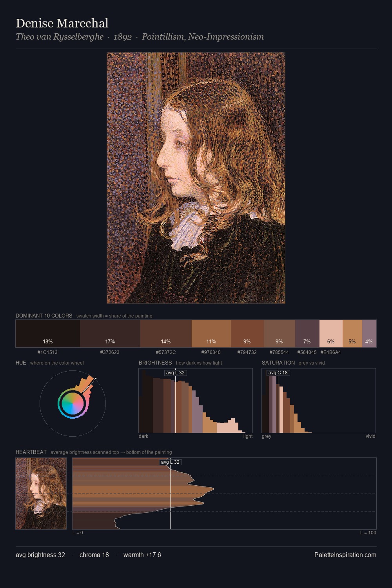Select the 7% swatch #564045
The width and height of the screenshot is (392, 588).
point(307,334)
